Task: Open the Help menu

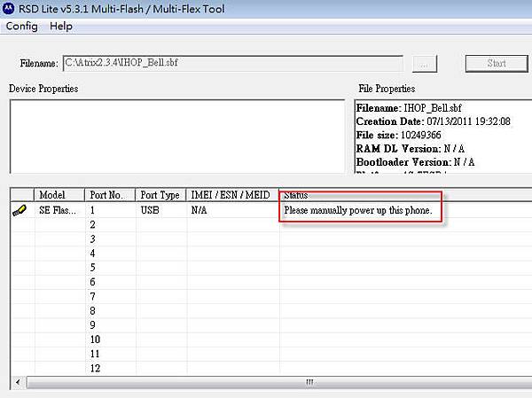Action: (x=61, y=26)
